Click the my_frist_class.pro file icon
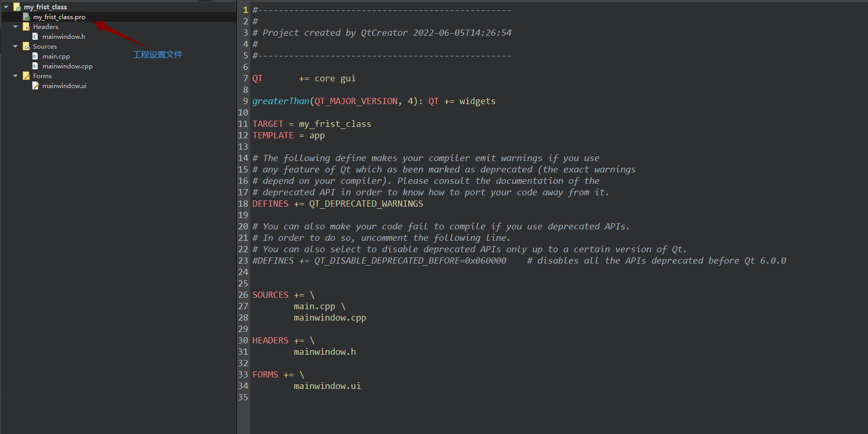 26,17
